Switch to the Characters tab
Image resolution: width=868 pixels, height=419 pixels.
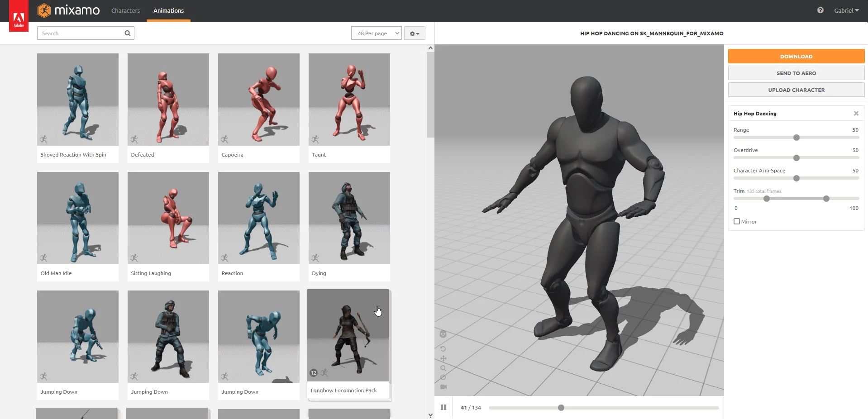pyautogui.click(x=125, y=10)
